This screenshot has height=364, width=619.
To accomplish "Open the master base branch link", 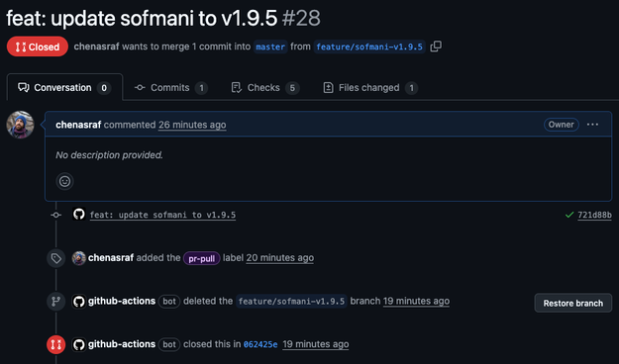I will (x=270, y=46).
